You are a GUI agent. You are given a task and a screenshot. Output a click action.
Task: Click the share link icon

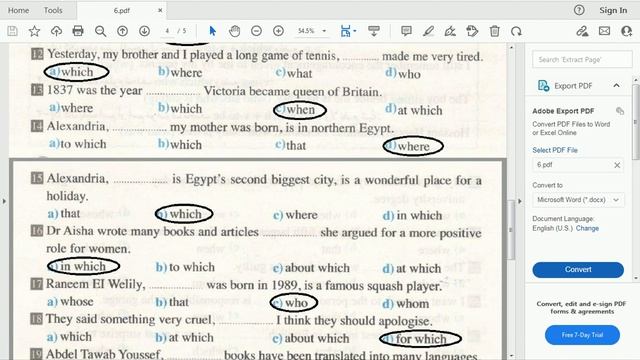click(582, 31)
